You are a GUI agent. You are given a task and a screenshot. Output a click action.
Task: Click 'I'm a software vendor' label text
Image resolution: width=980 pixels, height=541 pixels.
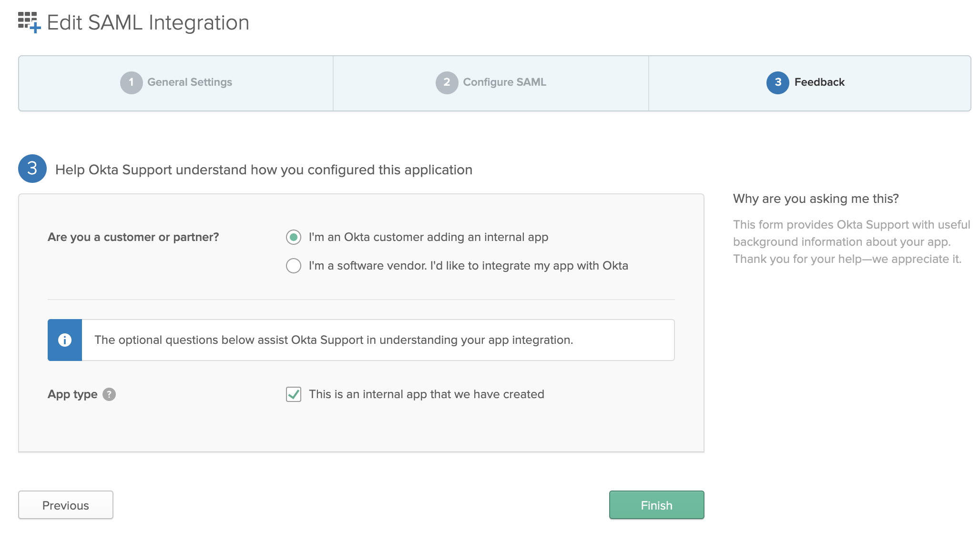(469, 266)
